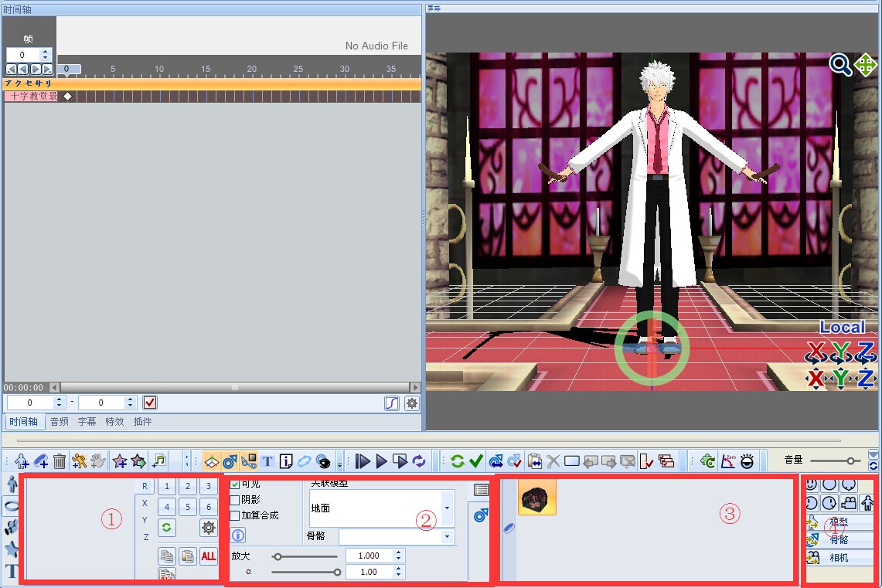Select the accessory ring side tab
Viewport: 882px width, 588px height.
[12, 506]
